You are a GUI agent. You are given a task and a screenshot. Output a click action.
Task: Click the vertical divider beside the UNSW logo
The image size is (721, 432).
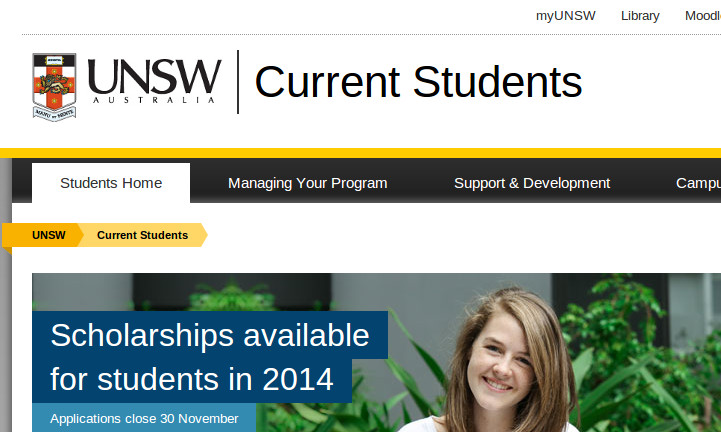click(x=238, y=82)
